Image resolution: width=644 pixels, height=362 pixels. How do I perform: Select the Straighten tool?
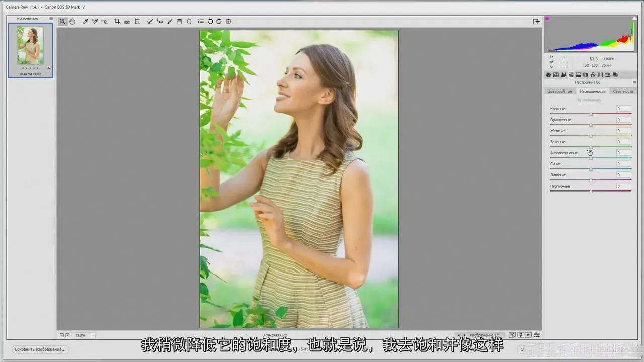[127, 22]
